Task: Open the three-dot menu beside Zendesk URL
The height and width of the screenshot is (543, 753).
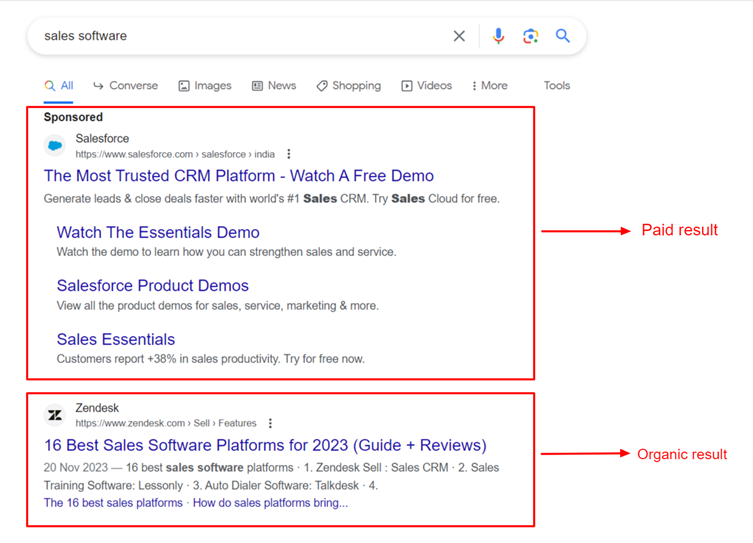Action: (x=270, y=423)
